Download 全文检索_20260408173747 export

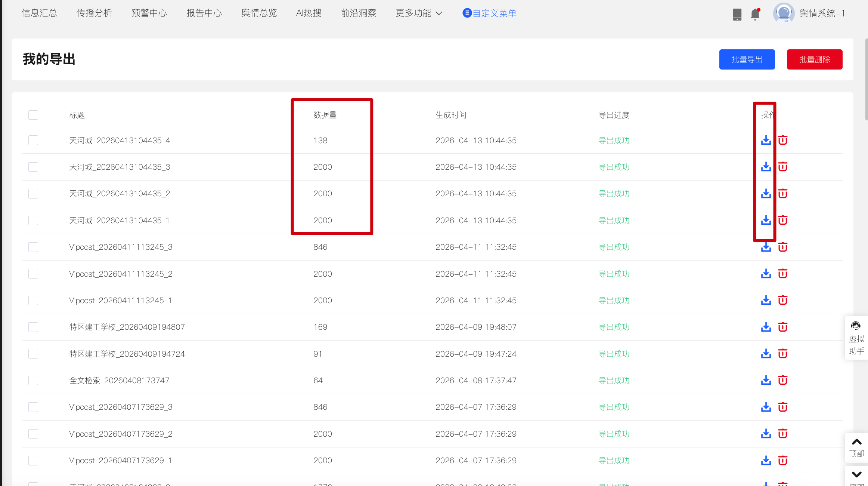click(766, 380)
